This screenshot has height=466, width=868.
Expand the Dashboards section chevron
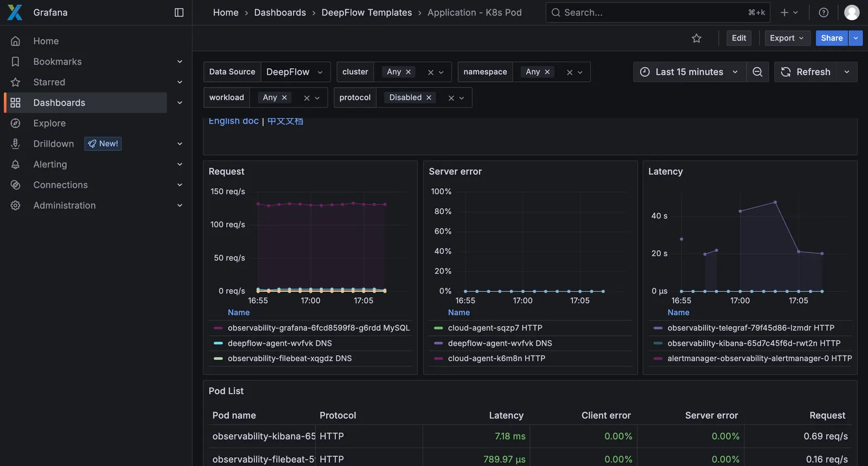pyautogui.click(x=180, y=103)
